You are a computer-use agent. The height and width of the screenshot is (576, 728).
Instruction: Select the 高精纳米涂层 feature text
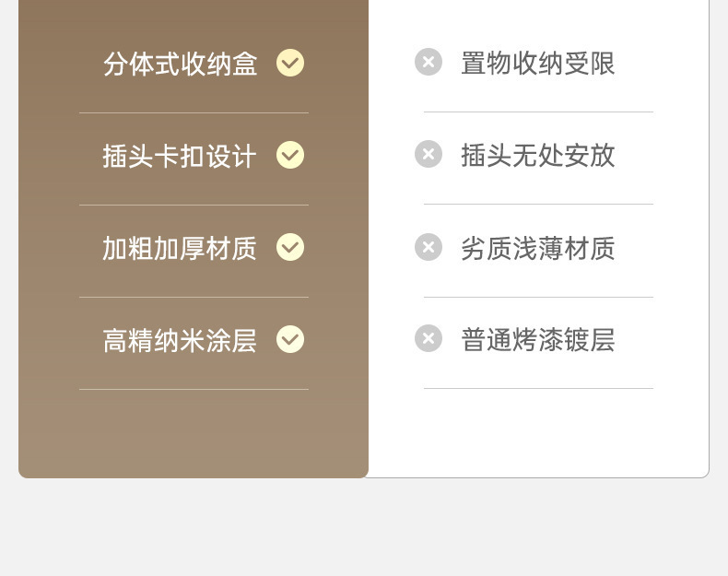pos(180,341)
